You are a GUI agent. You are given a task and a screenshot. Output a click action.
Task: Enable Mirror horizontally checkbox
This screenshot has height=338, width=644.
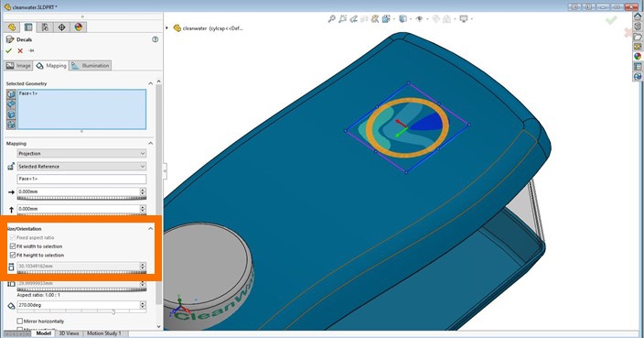point(20,322)
